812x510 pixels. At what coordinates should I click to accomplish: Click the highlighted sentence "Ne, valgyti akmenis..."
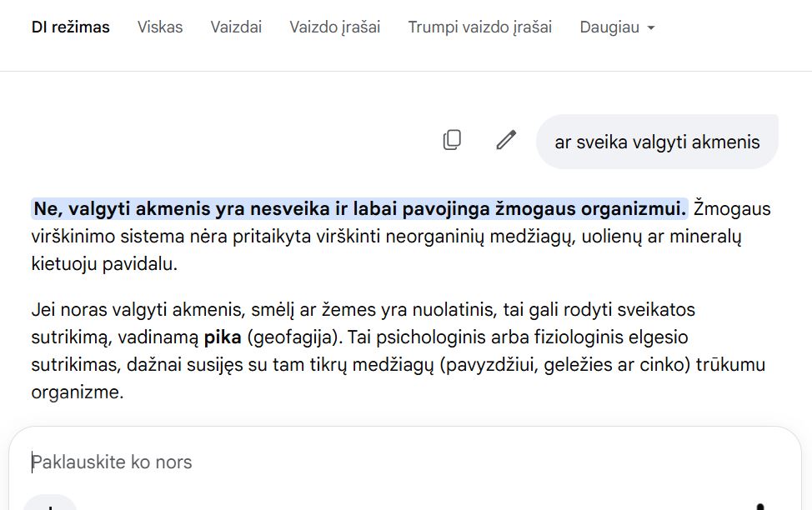tap(359, 208)
